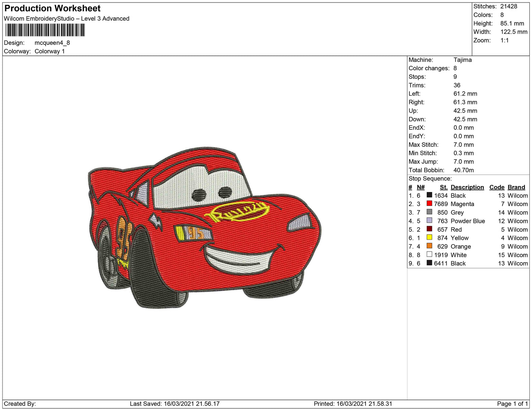Click the "Grey" description text
Viewport: 532px width, 409px height.
point(457,212)
